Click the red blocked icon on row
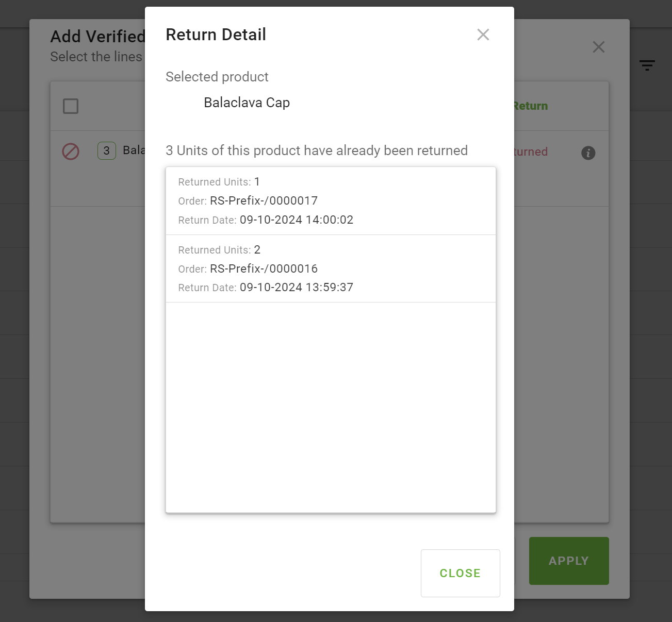The width and height of the screenshot is (672, 622). pyautogui.click(x=71, y=152)
